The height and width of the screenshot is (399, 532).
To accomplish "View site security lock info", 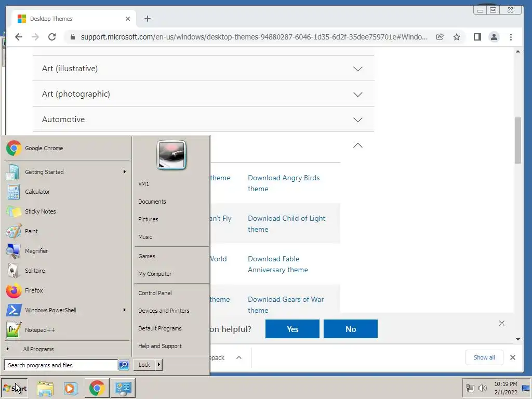I will pyautogui.click(x=72, y=37).
